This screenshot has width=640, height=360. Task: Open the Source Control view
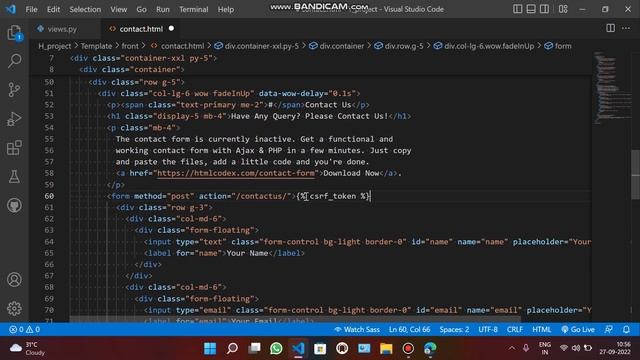14,89
